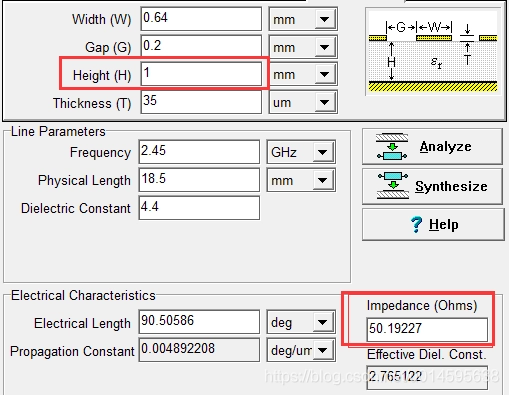The height and width of the screenshot is (395, 509).
Task: Click the Propagation Constant label
Action: (x=72, y=351)
